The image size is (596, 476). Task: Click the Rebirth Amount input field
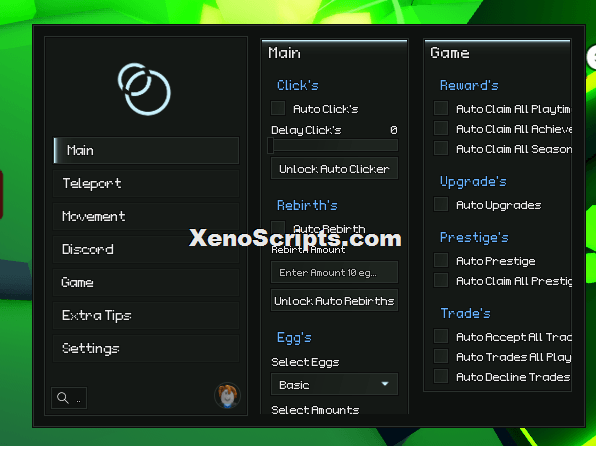[x=334, y=272]
